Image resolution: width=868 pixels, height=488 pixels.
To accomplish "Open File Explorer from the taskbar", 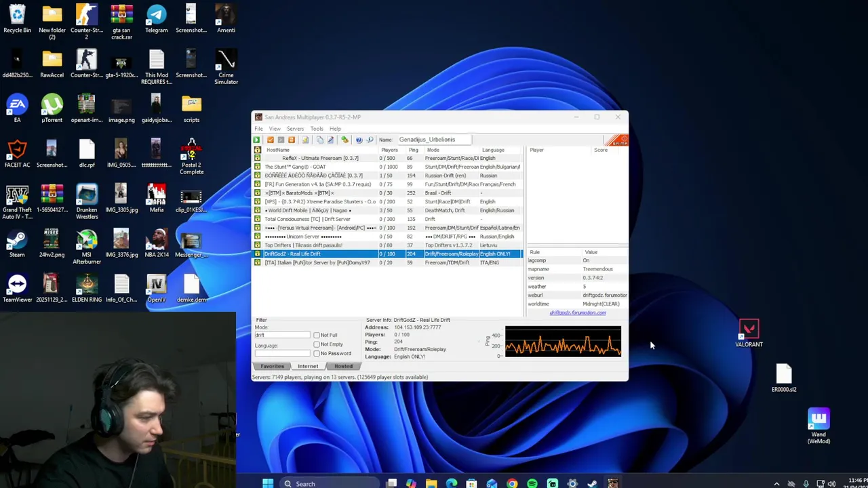I will pos(431,483).
